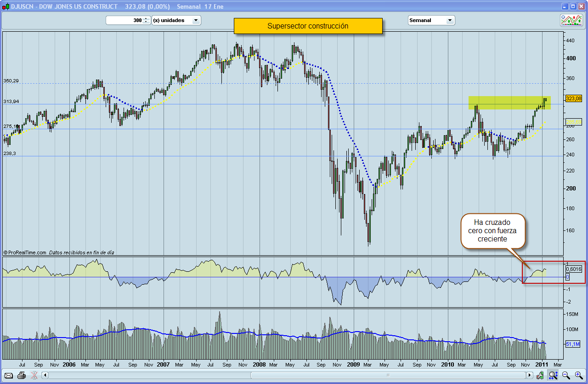Click the horizontal scrollbar thumb

tap(389, 375)
